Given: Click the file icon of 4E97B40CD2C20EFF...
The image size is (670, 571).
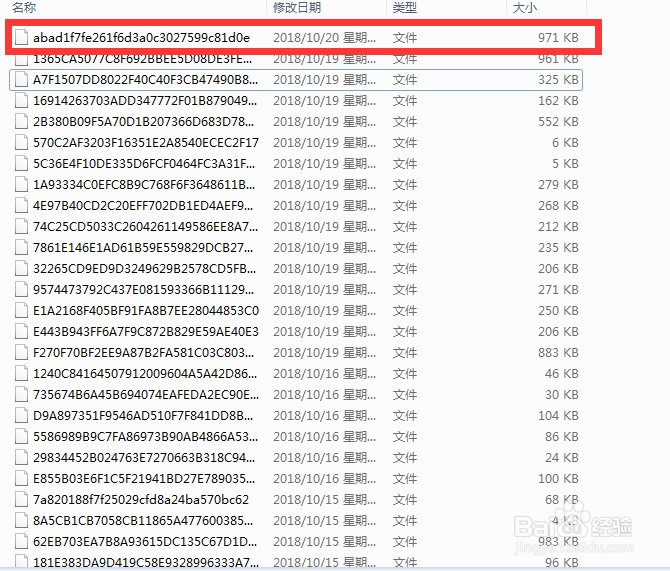Looking at the screenshot, I should coord(21,206).
